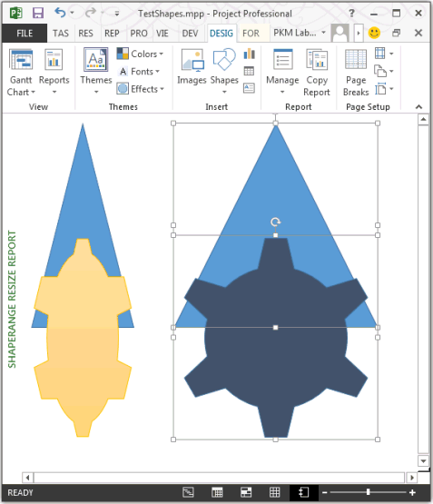Viewport: 433px width, 504px height.
Task: Open the Orientation dropdown icon
Action: pyautogui.click(x=384, y=71)
